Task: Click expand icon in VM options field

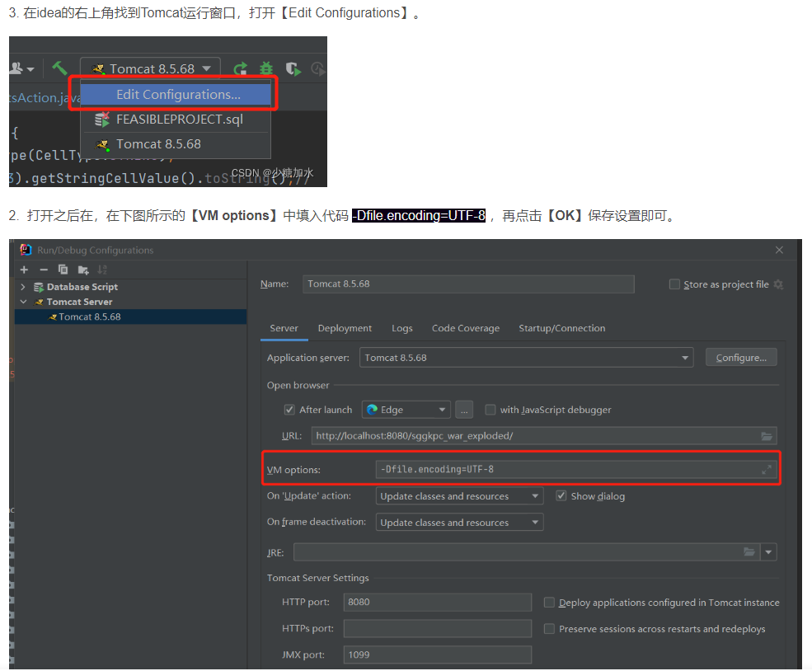Action: click(x=767, y=470)
